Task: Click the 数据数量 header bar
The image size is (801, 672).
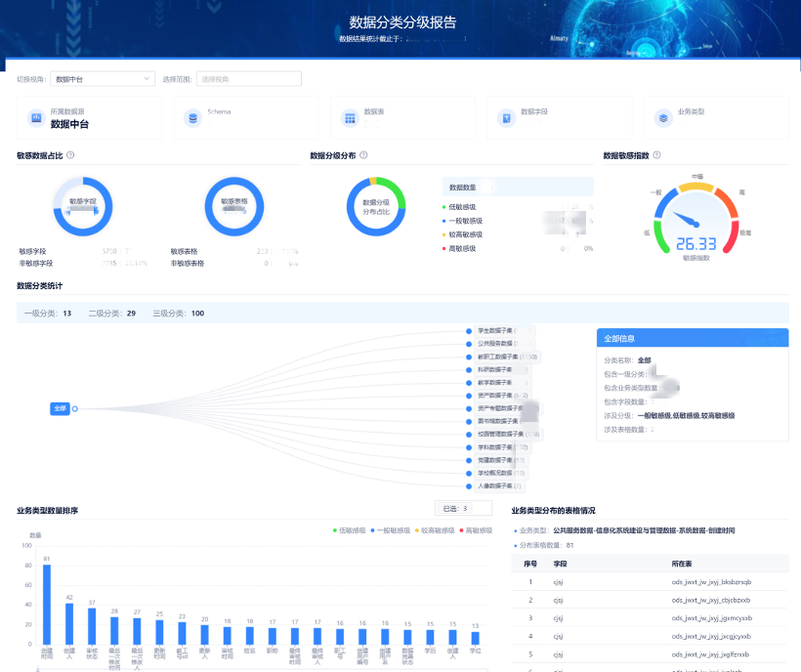Action: pyautogui.click(x=518, y=187)
